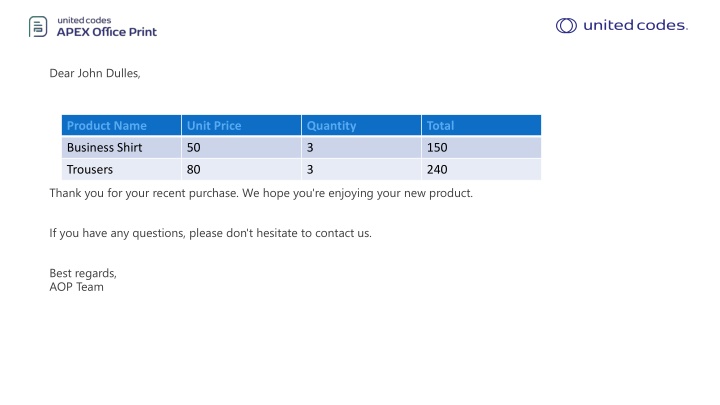
Task: Click the AOP Team signature line
Action: (77, 287)
